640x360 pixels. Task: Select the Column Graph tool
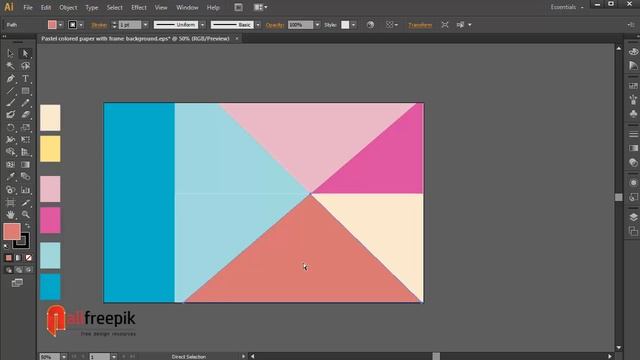pyautogui.click(x=25, y=190)
